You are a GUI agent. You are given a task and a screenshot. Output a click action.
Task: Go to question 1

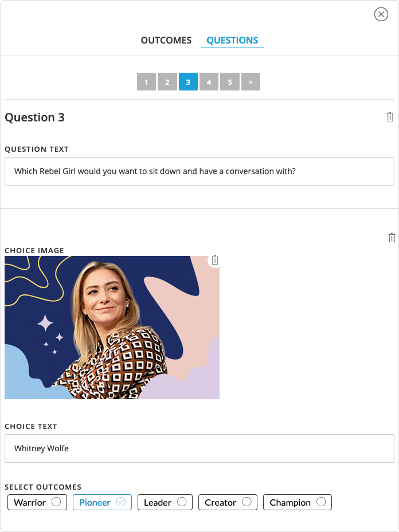coord(146,82)
